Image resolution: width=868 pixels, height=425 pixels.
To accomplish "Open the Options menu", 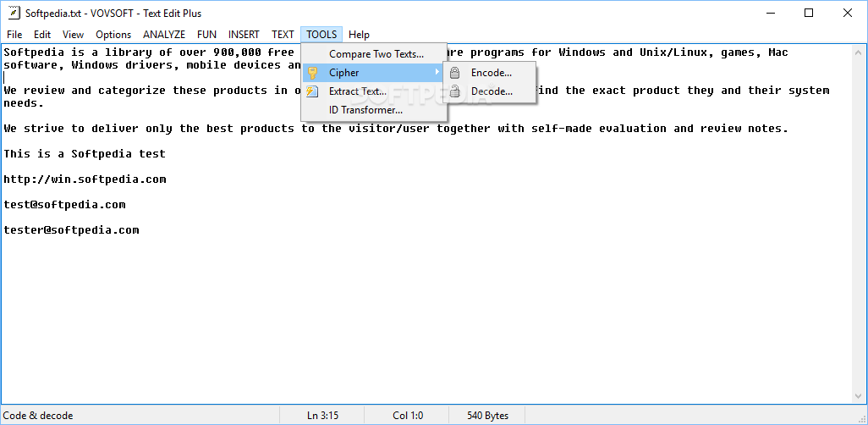I will [113, 35].
